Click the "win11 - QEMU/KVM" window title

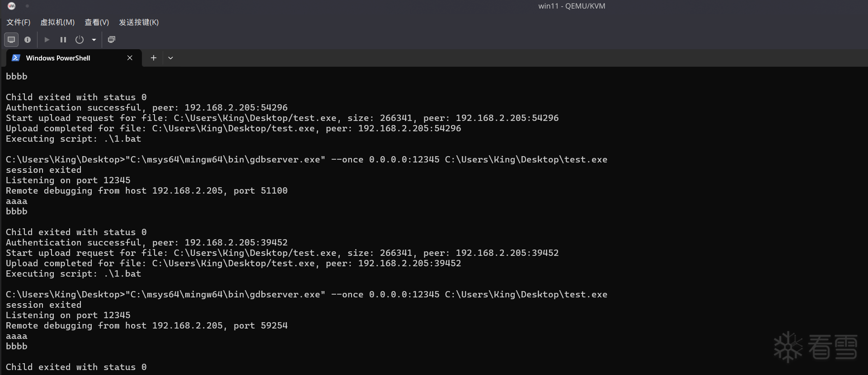tap(572, 6)
